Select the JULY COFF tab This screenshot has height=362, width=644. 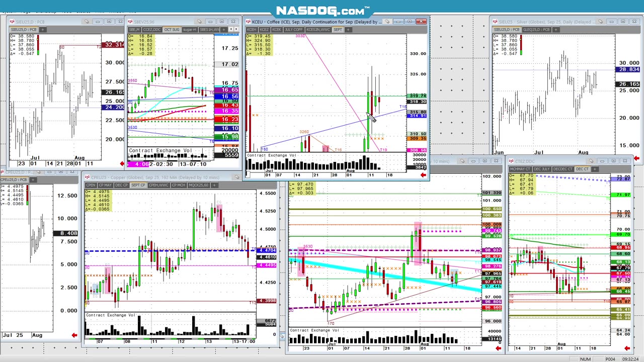pos(294,29)
